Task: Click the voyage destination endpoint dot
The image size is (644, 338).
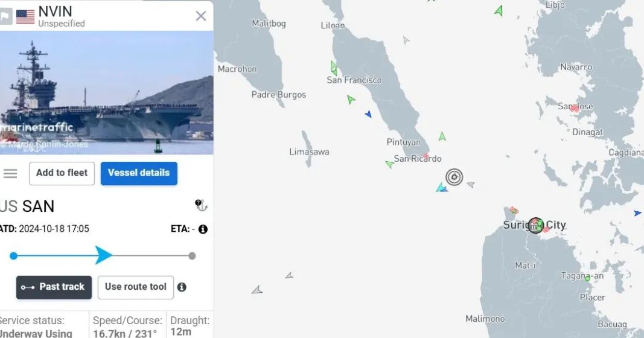Action: pyautogui.click(x=192, y=256)
